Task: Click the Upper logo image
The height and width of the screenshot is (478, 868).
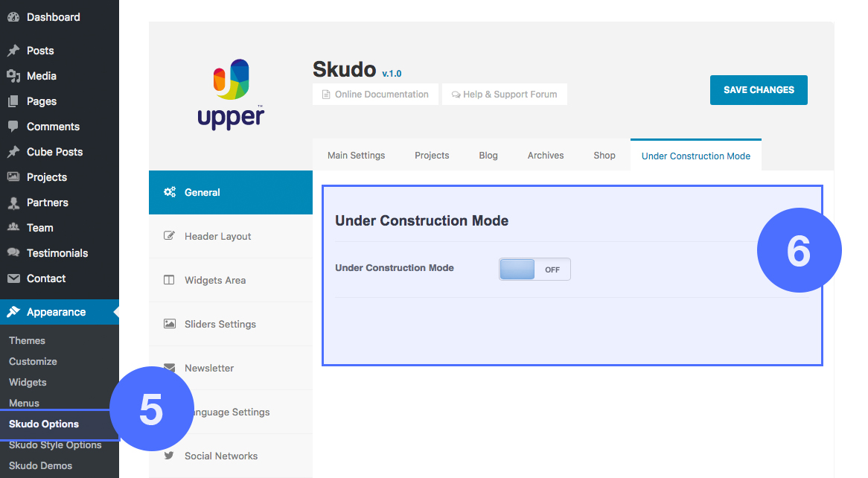Action: point(231,95)
